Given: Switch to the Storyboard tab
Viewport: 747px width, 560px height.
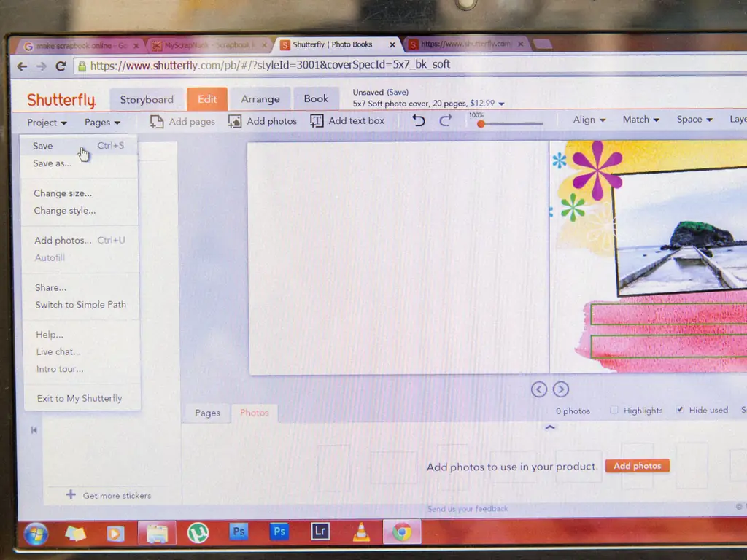Looking at the screenshot, I should click(147, 99).
